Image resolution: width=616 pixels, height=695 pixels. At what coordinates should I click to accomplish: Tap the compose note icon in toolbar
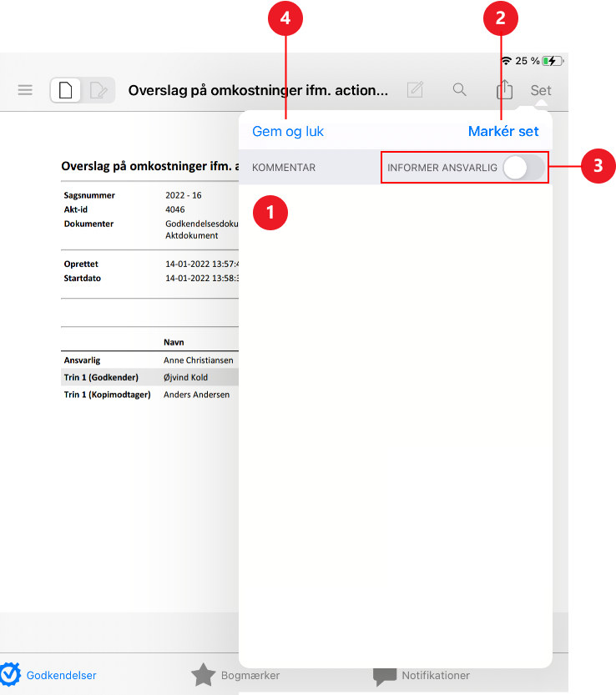click(x=415, y=90)
